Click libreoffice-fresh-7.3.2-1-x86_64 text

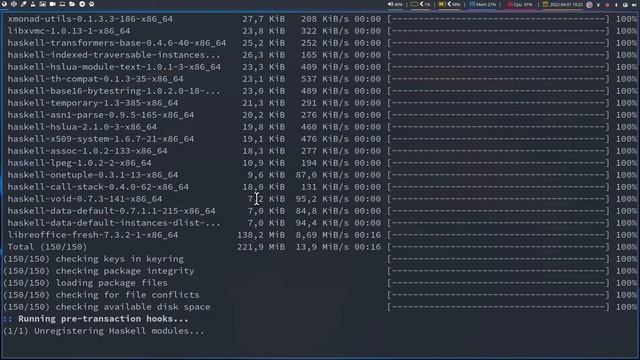[93, 235]
